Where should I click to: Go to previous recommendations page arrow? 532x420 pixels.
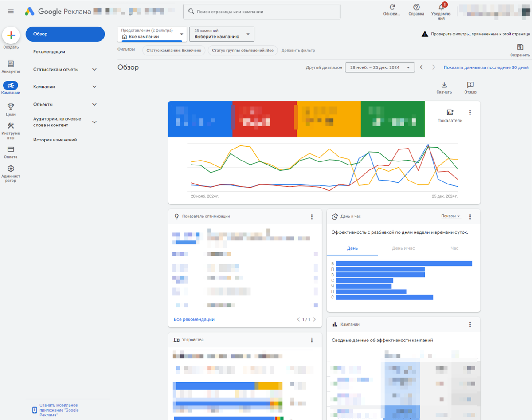pos(298,319)
